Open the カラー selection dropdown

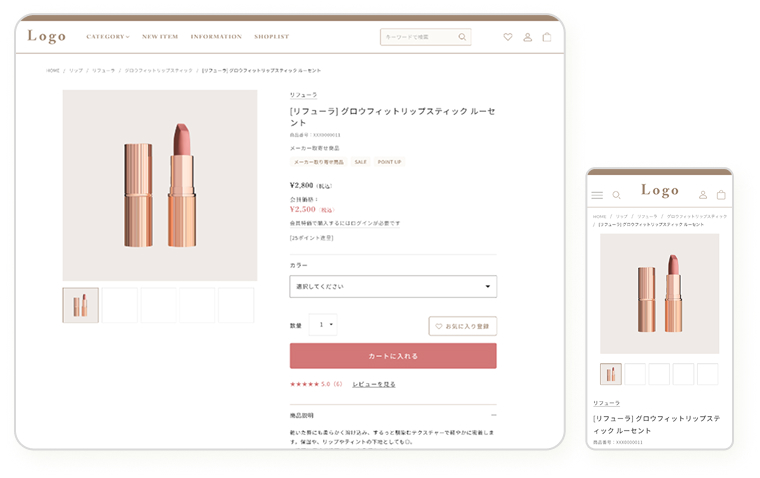(x=393, y=287)
